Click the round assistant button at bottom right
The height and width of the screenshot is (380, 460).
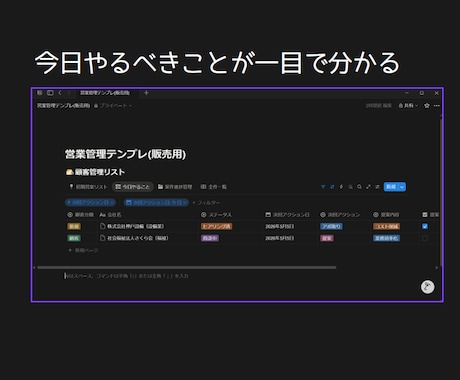[x=428, y=287]
